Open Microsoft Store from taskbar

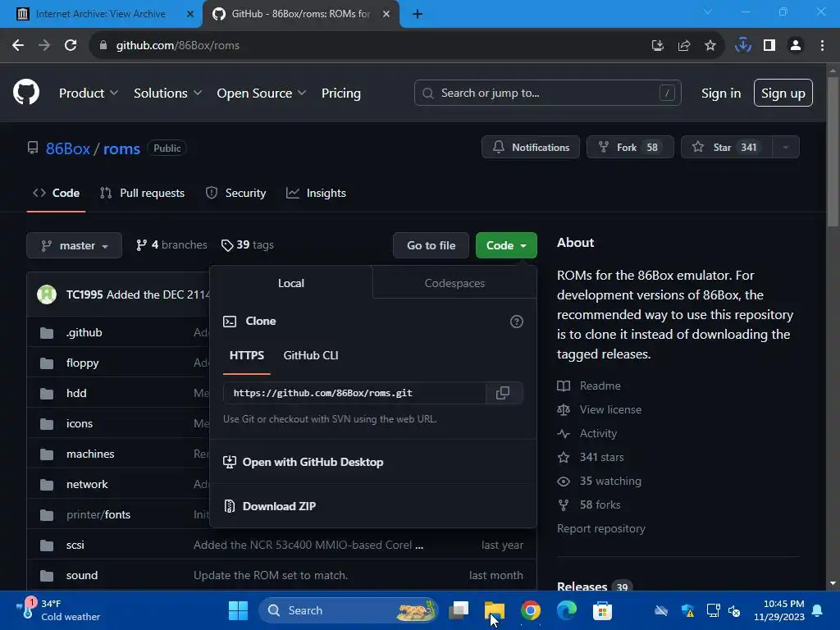(x=602, y=610)
